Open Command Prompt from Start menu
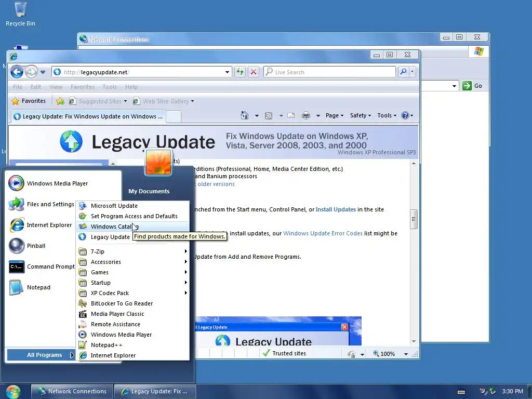 click(x=42, y=267)
